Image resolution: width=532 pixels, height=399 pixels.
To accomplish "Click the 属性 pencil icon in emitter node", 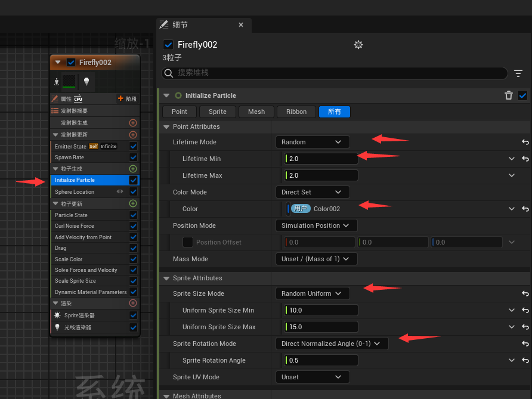I will [55, 99].
